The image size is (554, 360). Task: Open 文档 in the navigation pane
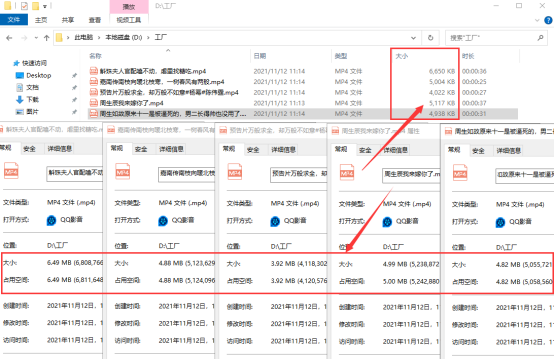coord(33,87)
